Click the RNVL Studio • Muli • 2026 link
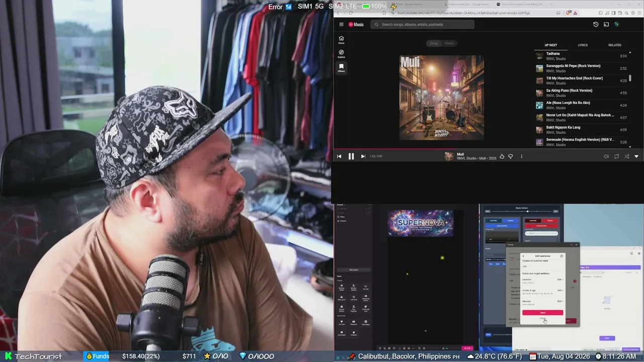Image resolution: width=644 pixels, height=362 pixels. click(x=476, y=158)
